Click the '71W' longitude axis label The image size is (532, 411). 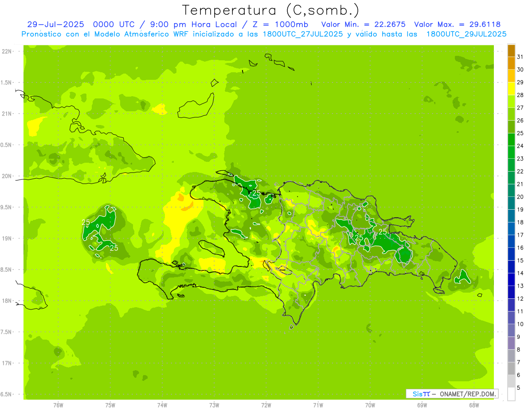[318, 405]
